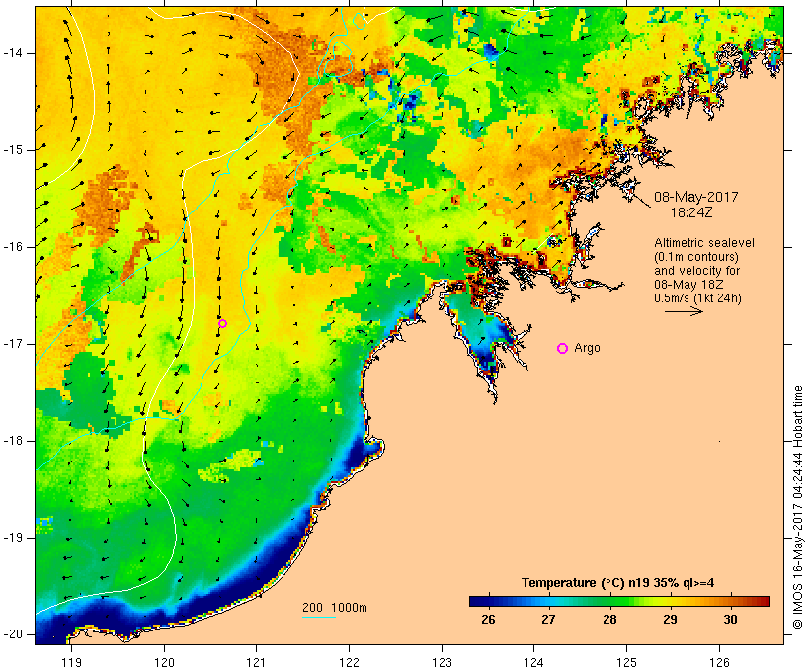Image resolution: width=810 pixels, height=672 pixels.
Task: Click the '28' label on the color bar
Action: click(x=609, y=620)
